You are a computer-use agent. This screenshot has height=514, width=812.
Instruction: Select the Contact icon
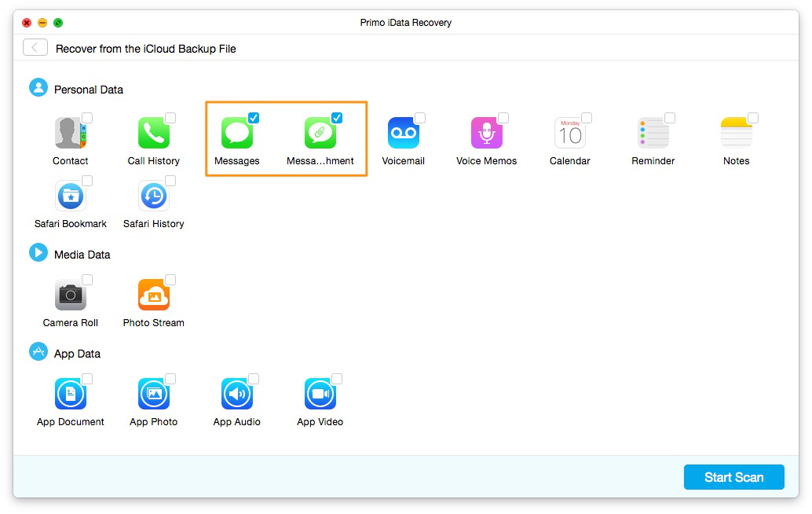tap(71, 133)
